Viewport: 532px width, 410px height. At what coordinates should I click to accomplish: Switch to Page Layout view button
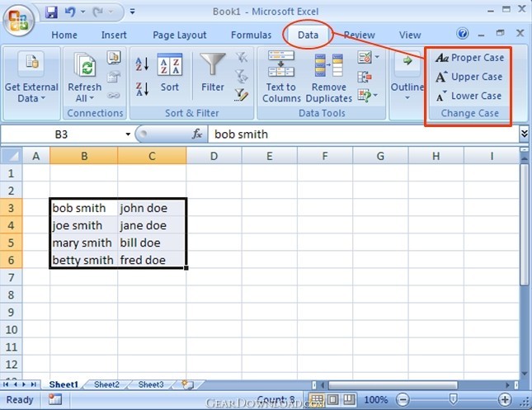333,399
